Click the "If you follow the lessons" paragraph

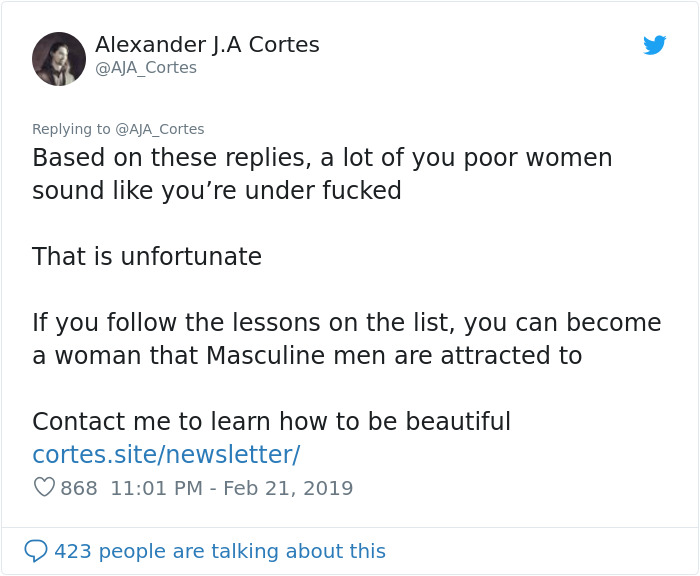pos(346,323)
